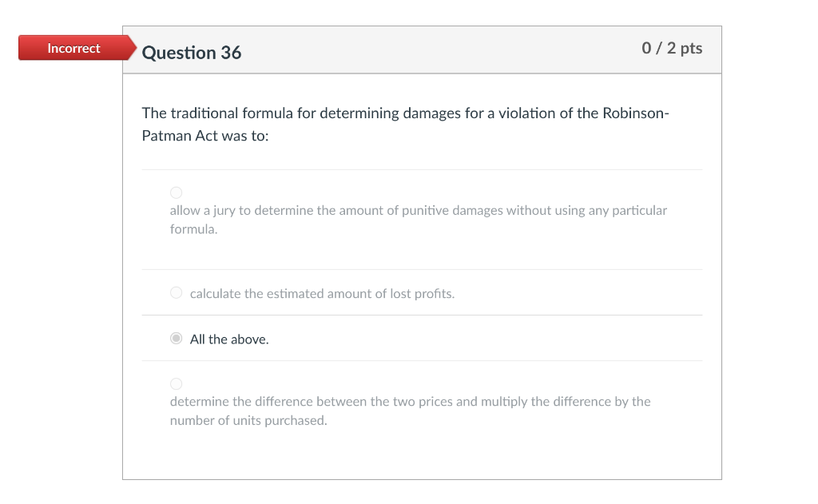Click inside the question card border
This screenshot has height=504, width=818.
pyautogui.click(x=422, y=455)
